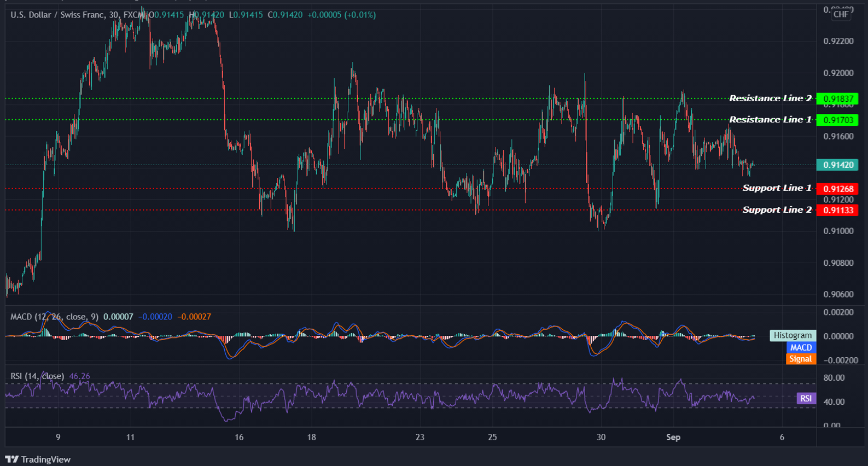Select the Resistance Line 1 label
Image resolution: width=868 pixels, height=466 pixels.
click(771, 120)
